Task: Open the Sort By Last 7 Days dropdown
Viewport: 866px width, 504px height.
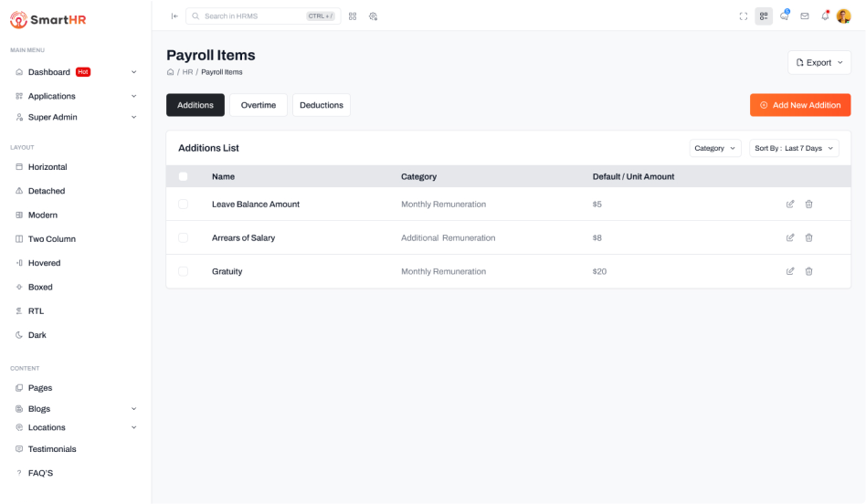Action: coord(793,148)
